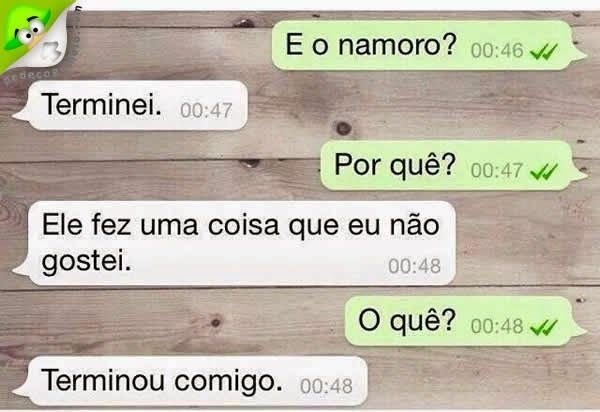
Task: Select the 'E o namoro?' message bubble
Action: (x=429, y=46)
